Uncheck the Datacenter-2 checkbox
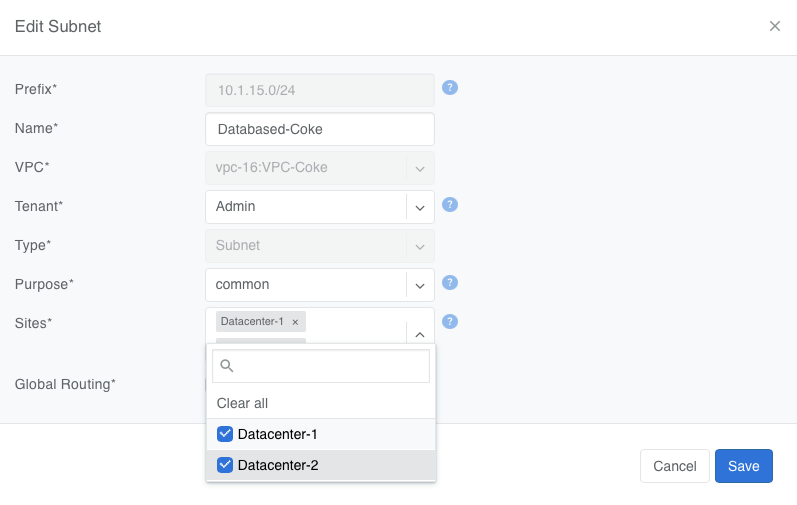This screenshot has height=505, width=797. 225,465
